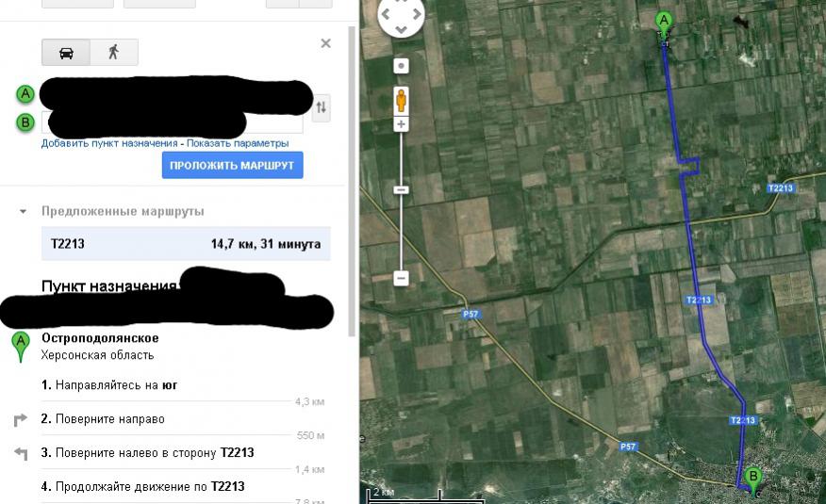Swap start and destination points
The height and width of the screenshot is (504, 826).
point(321,107)
